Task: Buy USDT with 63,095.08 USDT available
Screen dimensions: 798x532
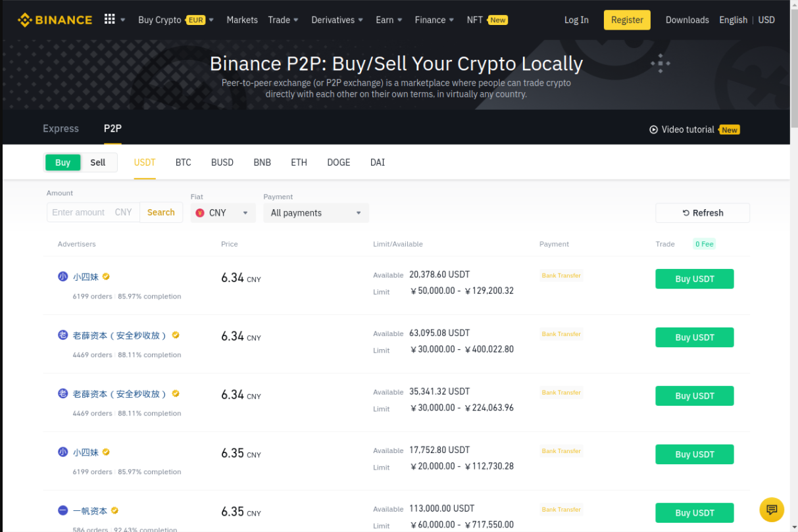Action: coord(695,337)
